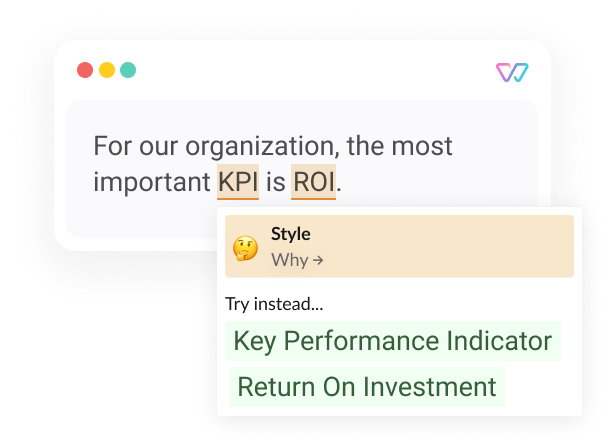The width and height of the screenshot is (608, 446).
Task: Click the thinking face emoji icon
Action: click(x=245, y=248)
